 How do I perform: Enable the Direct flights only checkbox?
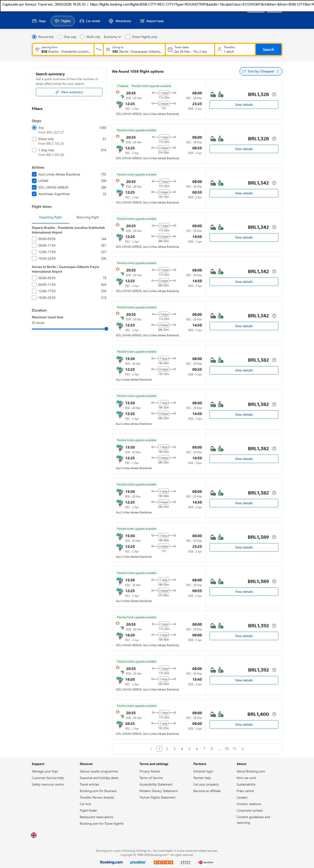coord(128,37)
